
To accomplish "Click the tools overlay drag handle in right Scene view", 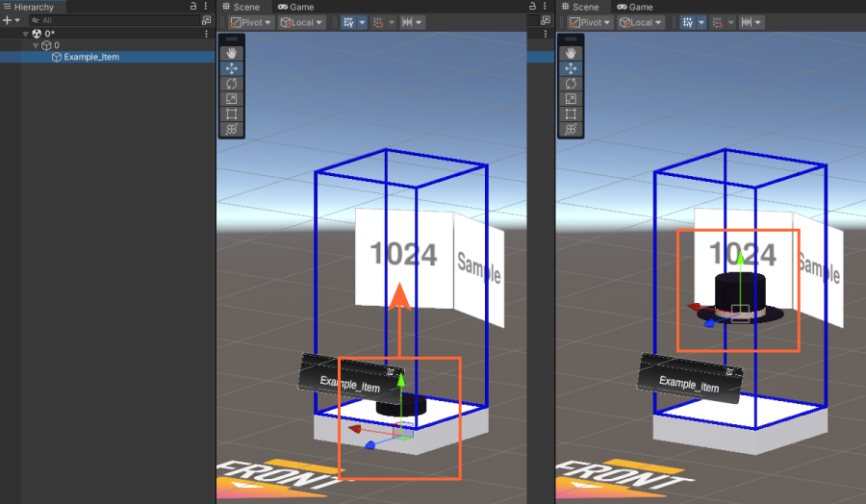I will pos(571,39).
